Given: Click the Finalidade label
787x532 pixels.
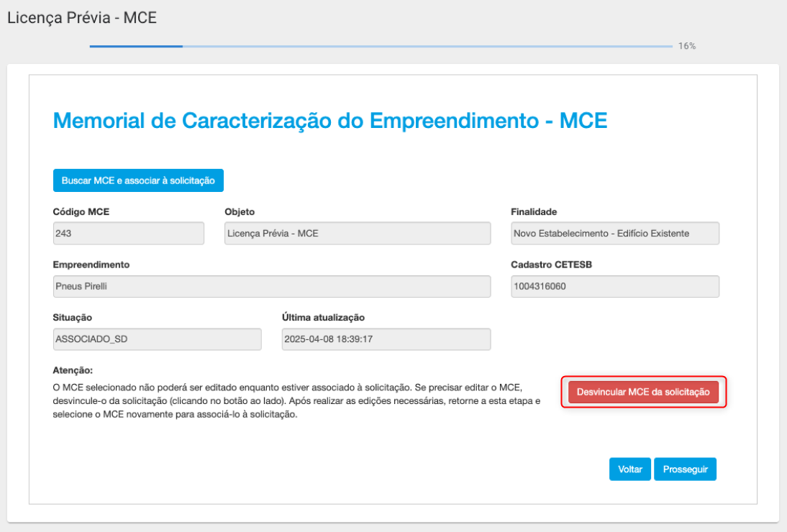Looking at the screenshot, I should click(534, 211).
